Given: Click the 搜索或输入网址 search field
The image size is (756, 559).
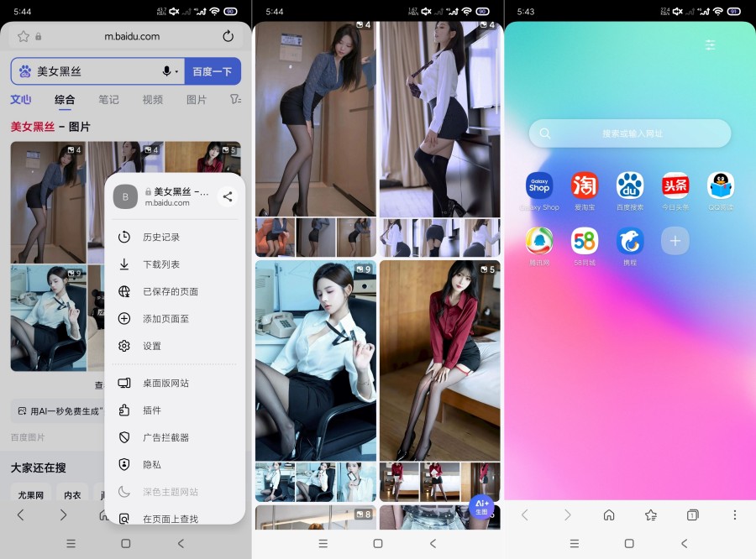Looking at the screenshot, I should [x=630, y=133].
